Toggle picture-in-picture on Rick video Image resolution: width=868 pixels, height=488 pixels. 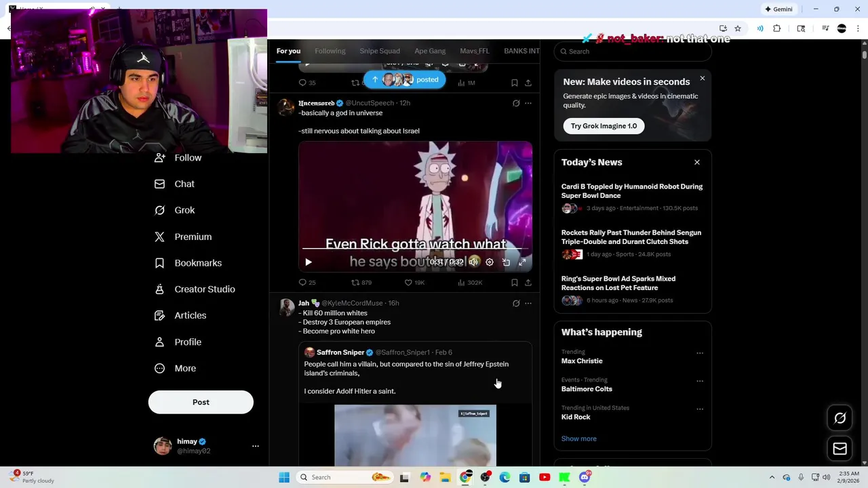[506, 262]
